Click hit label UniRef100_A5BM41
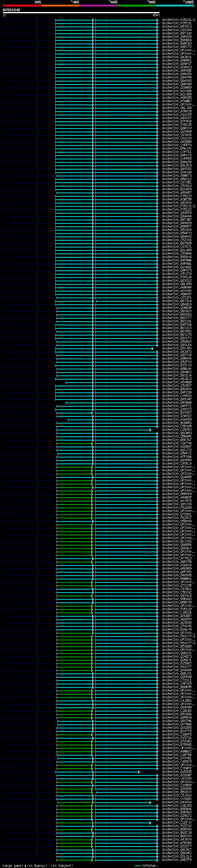 pos(177,61)
